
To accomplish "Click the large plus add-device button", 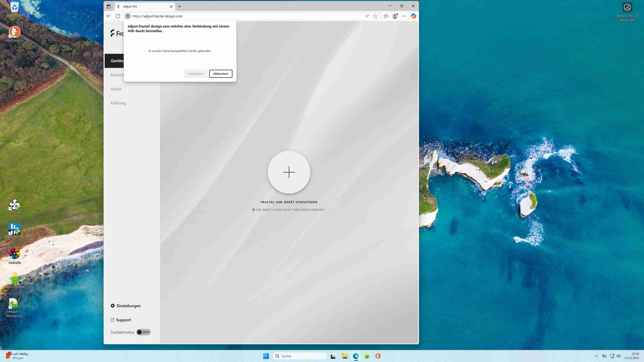I will tap(289, 172).
